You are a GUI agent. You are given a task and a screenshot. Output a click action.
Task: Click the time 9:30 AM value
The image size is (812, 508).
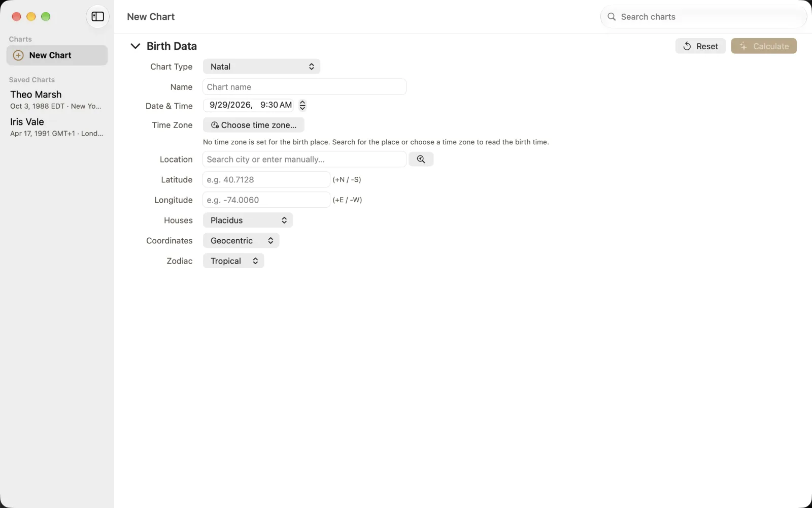click(x=276, y=105)
